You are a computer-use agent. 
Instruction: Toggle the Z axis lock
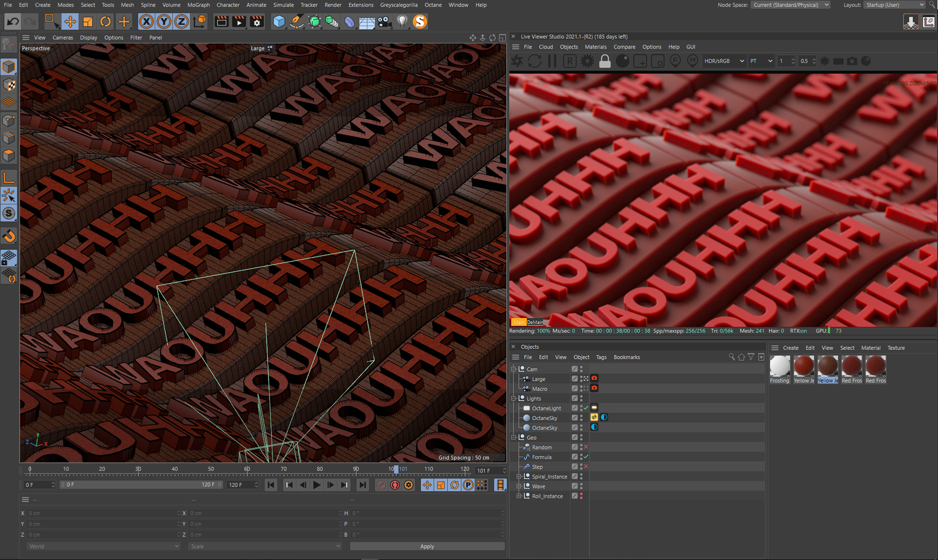tap(182, 21)
